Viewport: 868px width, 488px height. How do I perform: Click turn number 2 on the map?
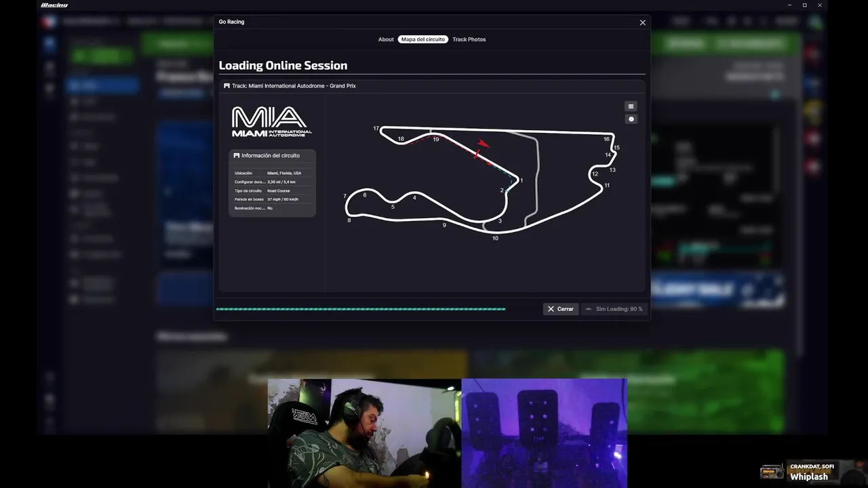(x=502, y=190)
